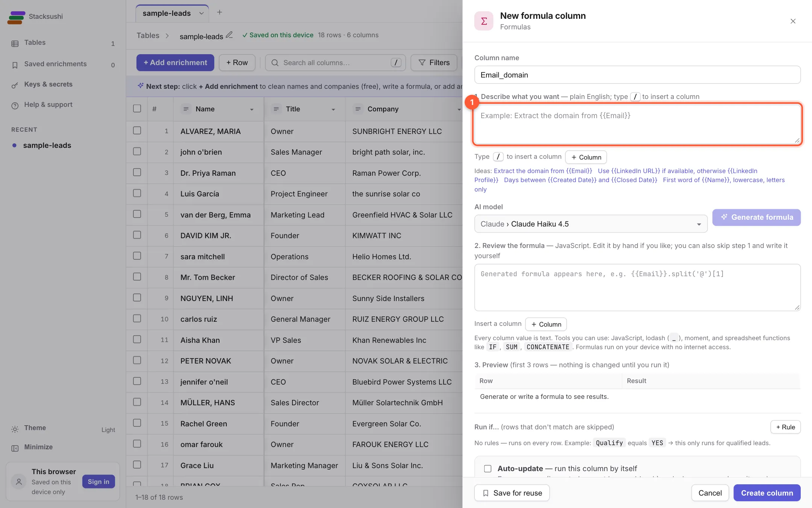812x508 pixels.
Task: Click Generate formula button
Action: [x=756, y=217]
